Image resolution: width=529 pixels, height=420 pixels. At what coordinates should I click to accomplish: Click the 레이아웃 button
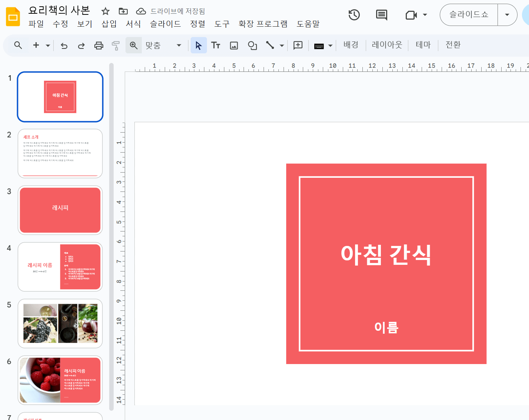pos(387,45)
